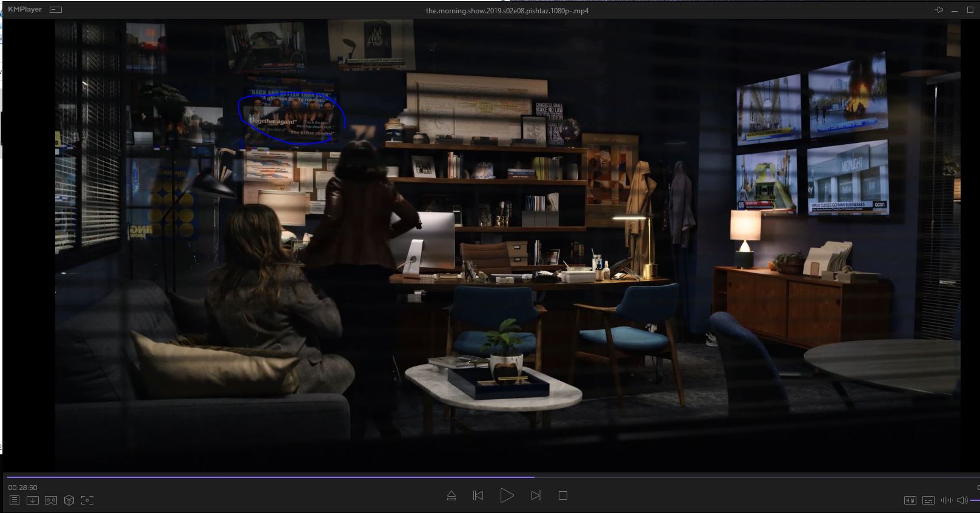This screenshot has height=513, width=980.
Task: Open the KMPlayer main menu logo
Action: click(25, 10)
